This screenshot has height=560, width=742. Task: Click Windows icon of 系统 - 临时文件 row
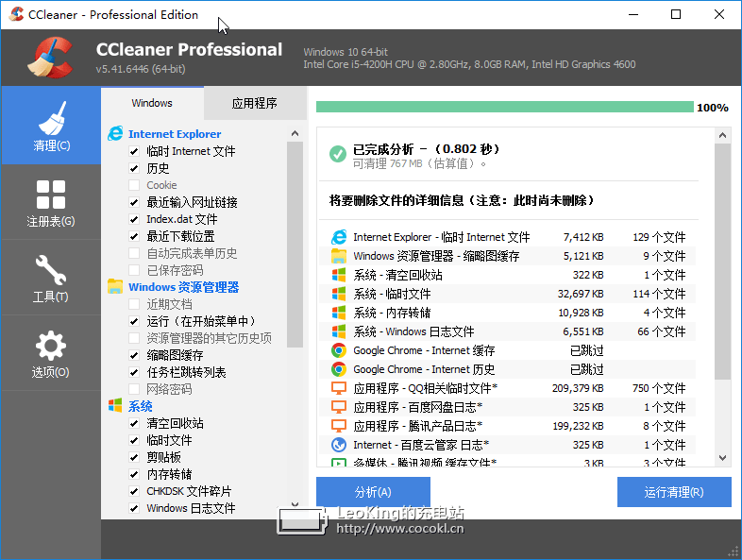point(339,294)
